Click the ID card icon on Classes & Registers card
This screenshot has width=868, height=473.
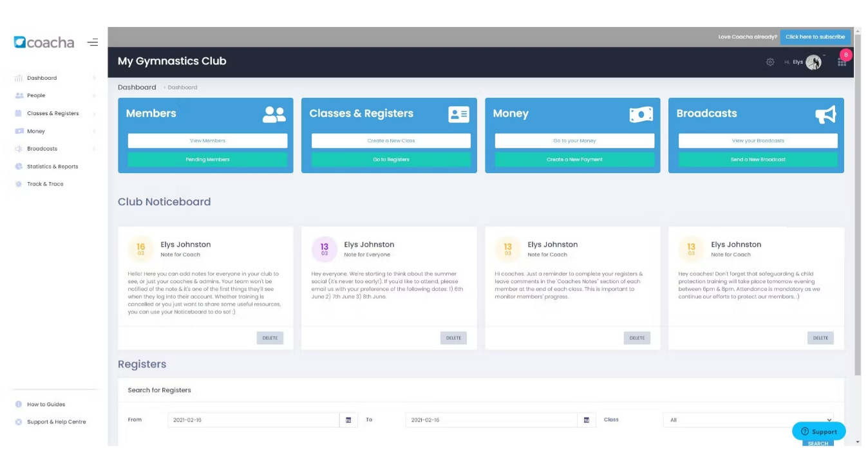tap(458, 115)
